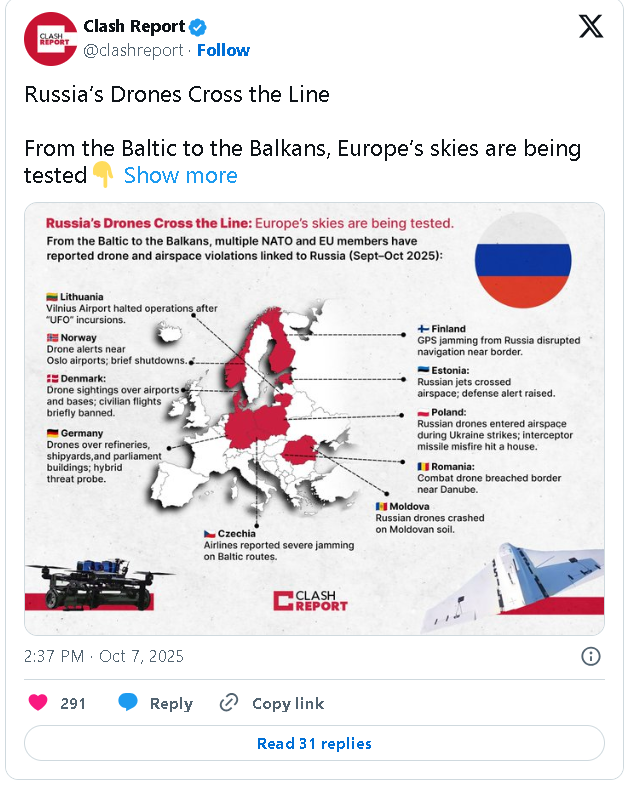Screen dimensions: 633x785
Task: Click the Clash Report logo inside the infographic
Action: (x=310, y=600)
